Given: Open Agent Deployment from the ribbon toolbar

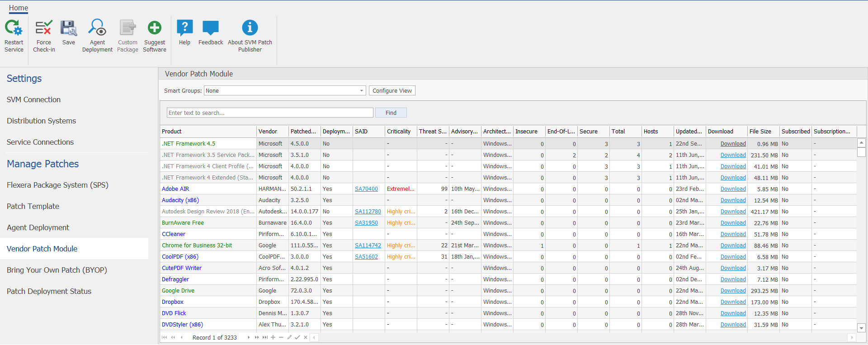Looking at the screenshot, I should (97, 28).
